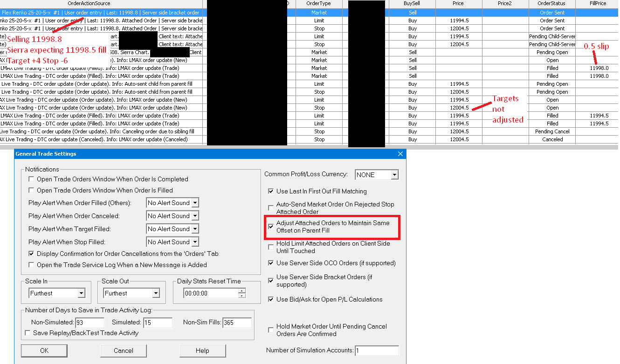The image size is (620, 364).
Task: Click the Price column header
Action: (458, 4)
